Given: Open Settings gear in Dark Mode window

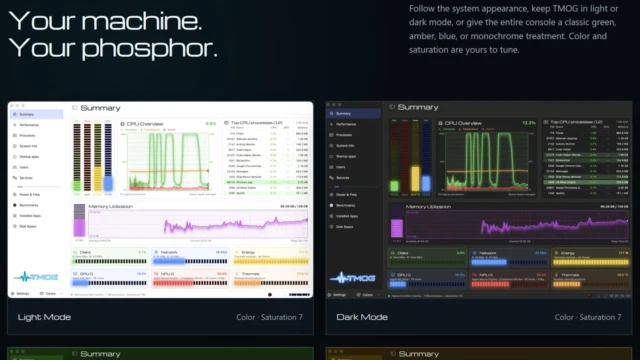Looking at the screenshot, I should pos(330,295).
